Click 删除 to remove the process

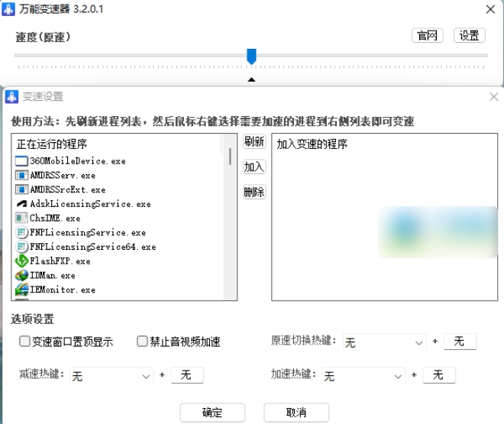click(254, 193)
